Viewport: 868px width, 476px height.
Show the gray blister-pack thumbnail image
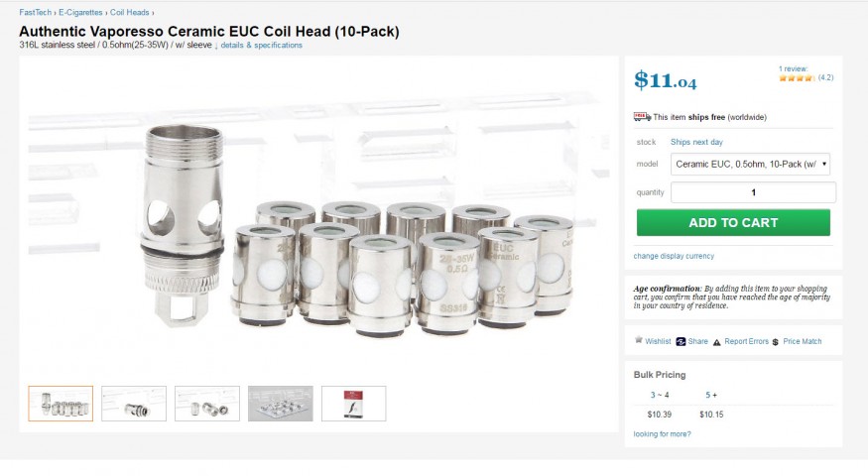(x=281, y=404)
